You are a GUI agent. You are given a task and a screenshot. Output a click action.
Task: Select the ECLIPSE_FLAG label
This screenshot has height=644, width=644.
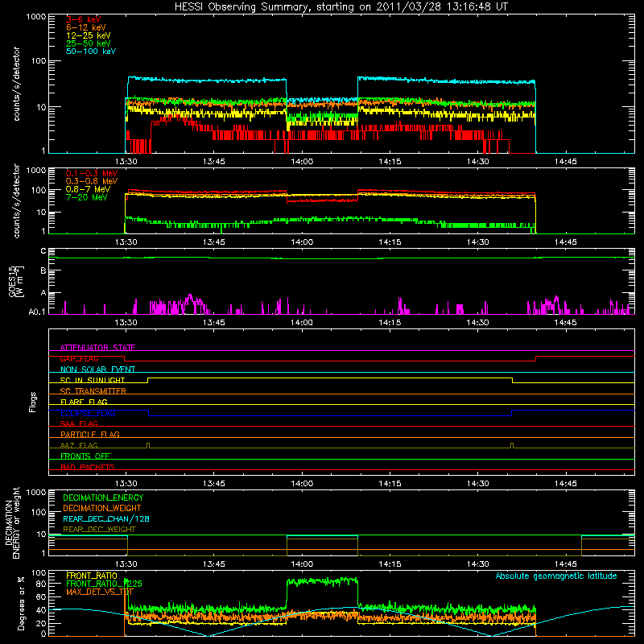tap(88, 413)
